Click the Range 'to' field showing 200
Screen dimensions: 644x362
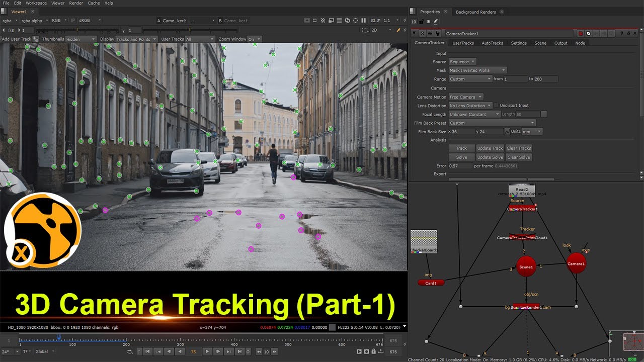point(546,79)
